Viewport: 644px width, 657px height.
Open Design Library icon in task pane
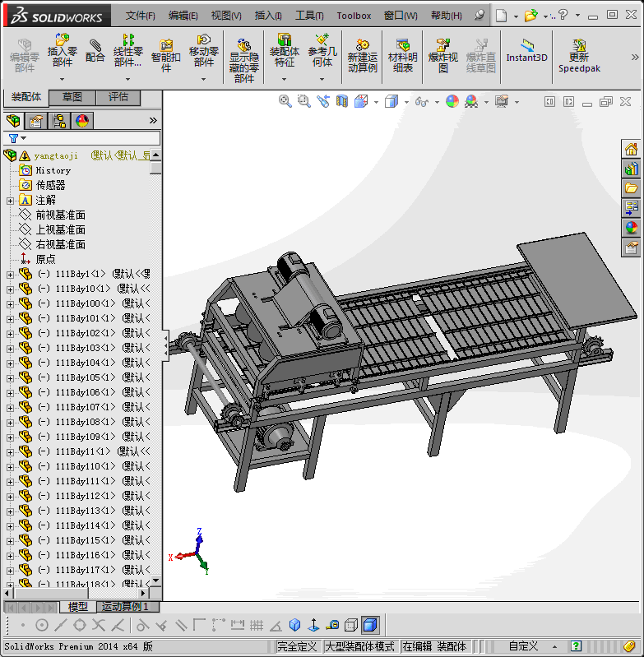click(x=631, y=169)
